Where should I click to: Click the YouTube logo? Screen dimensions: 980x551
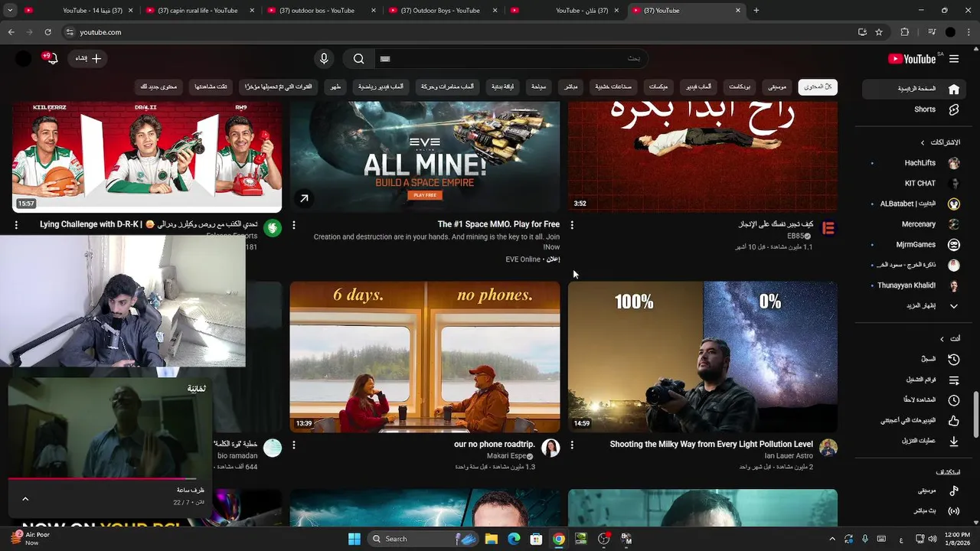pos(912,59)
